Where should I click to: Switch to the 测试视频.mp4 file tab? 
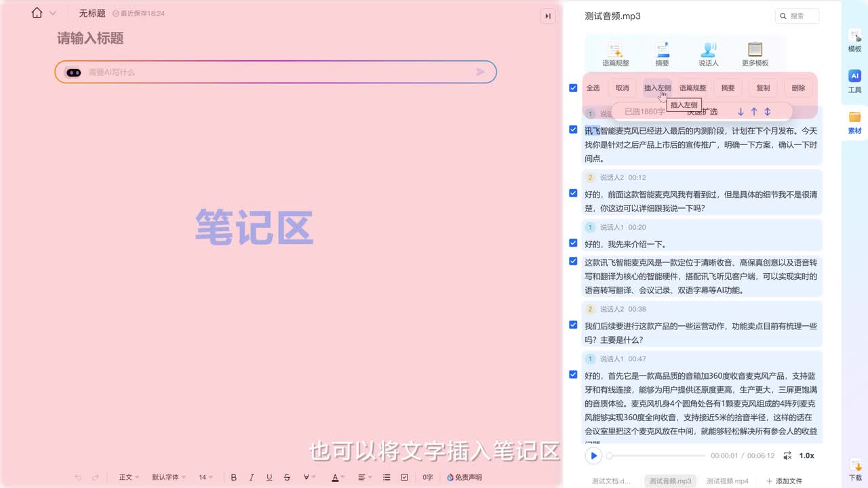[x=727, y=481]
